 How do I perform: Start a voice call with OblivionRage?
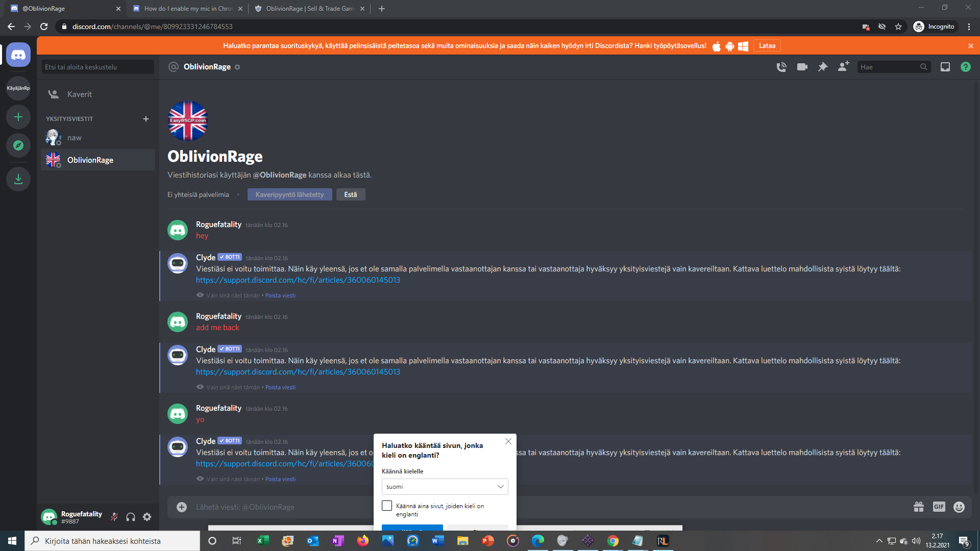[x=781, y=67]
